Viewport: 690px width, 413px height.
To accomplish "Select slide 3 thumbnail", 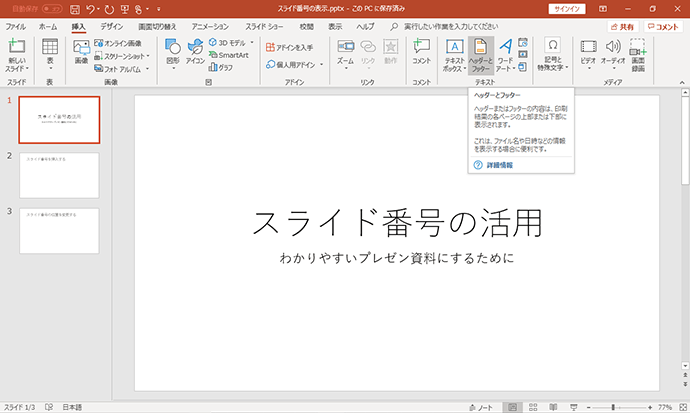I will [x=59, y=231].
